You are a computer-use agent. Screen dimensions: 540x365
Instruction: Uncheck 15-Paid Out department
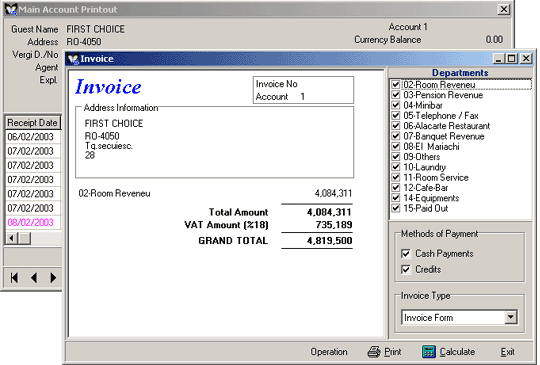click(x=396, y=208)
